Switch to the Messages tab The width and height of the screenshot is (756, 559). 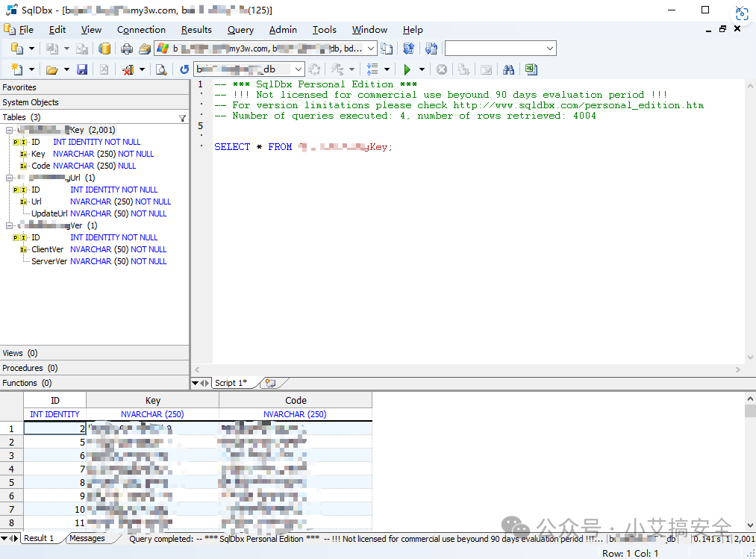click(x=87, y=538)
